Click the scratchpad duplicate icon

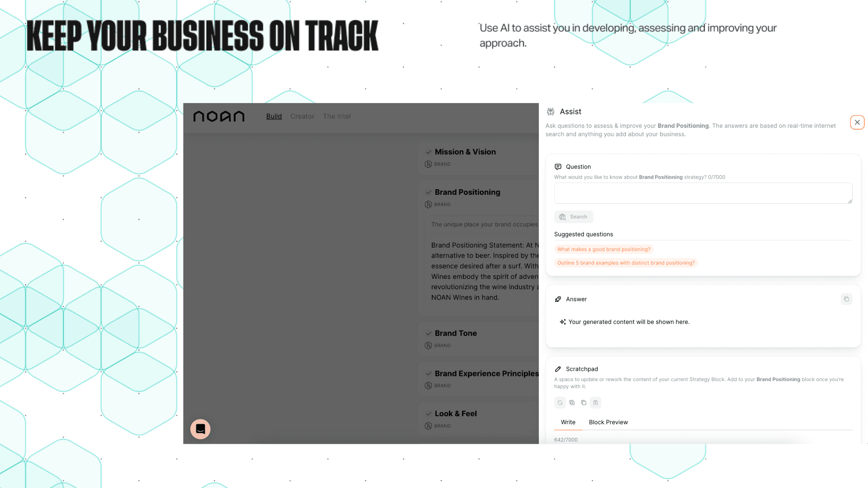coord(584,402)
